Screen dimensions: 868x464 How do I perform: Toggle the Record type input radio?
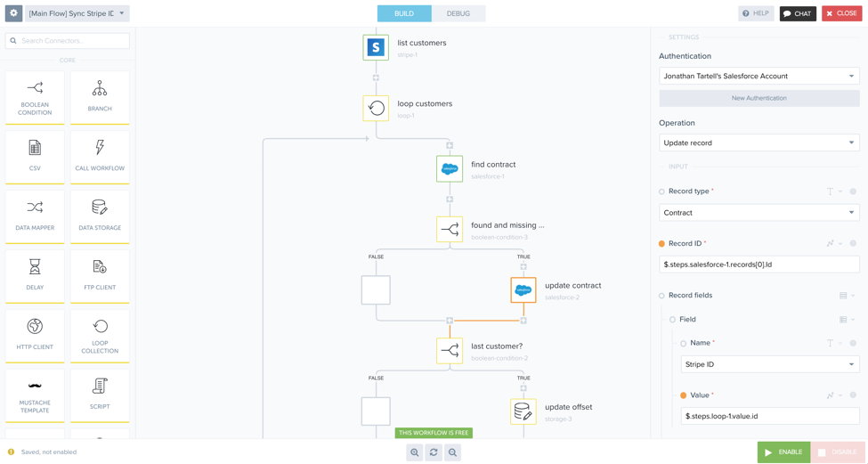(x=661, y=191)
